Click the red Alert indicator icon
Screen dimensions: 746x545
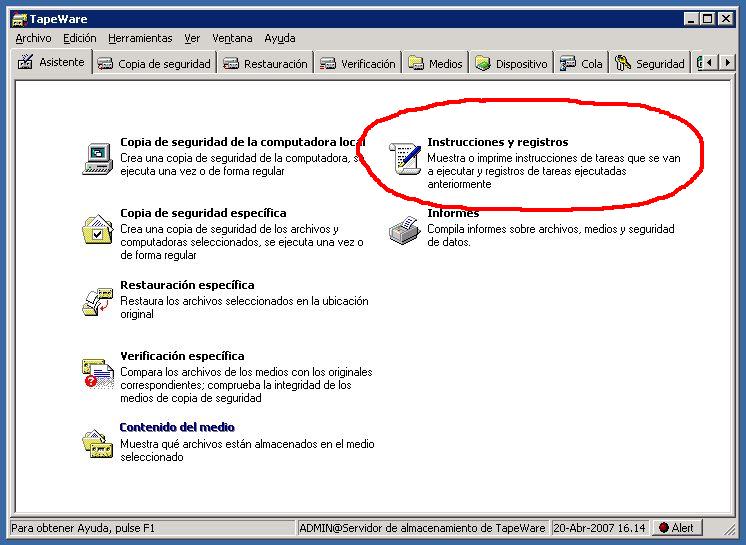tap(664, 527)
